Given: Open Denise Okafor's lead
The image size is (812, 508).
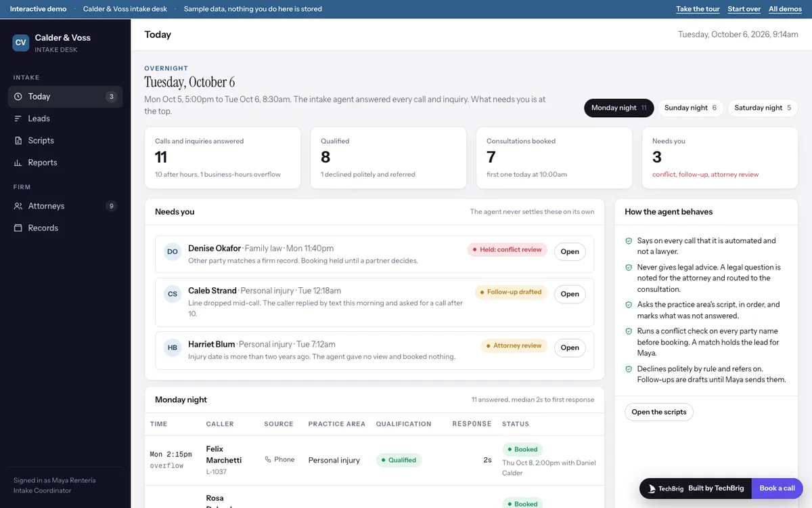Looking at the screenshot, I should click(x=570, y=251).
